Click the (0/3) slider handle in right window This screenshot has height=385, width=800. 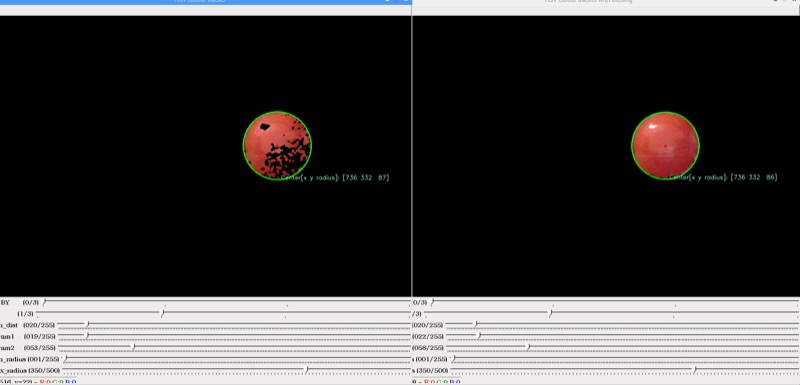(x=433, y=302)
